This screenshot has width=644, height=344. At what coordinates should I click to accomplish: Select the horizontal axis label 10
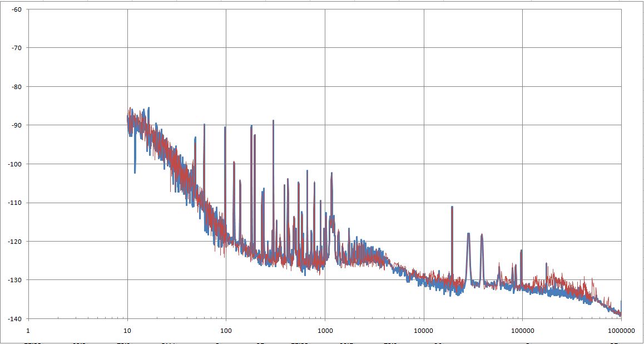pos(127,330)
